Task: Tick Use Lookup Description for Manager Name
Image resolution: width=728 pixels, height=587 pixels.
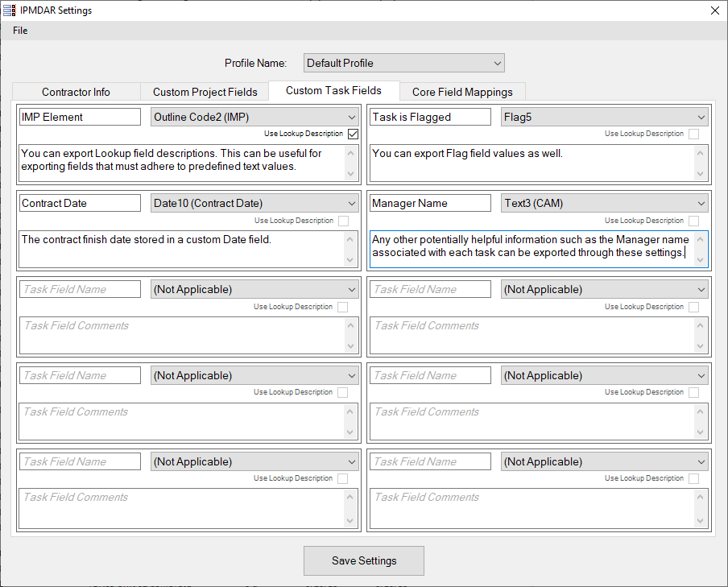Action: coord(693,221)
